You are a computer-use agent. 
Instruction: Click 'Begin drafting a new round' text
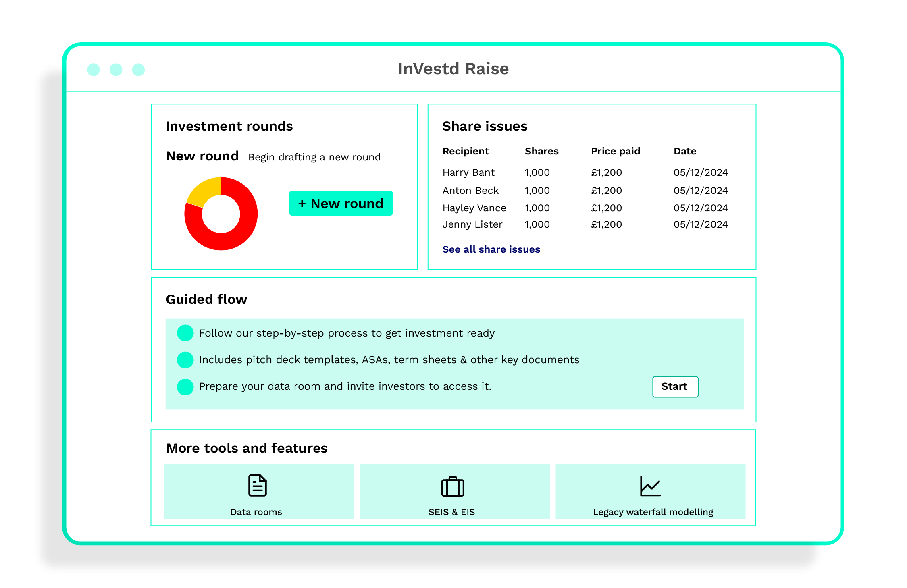click(x=314, y=157)
